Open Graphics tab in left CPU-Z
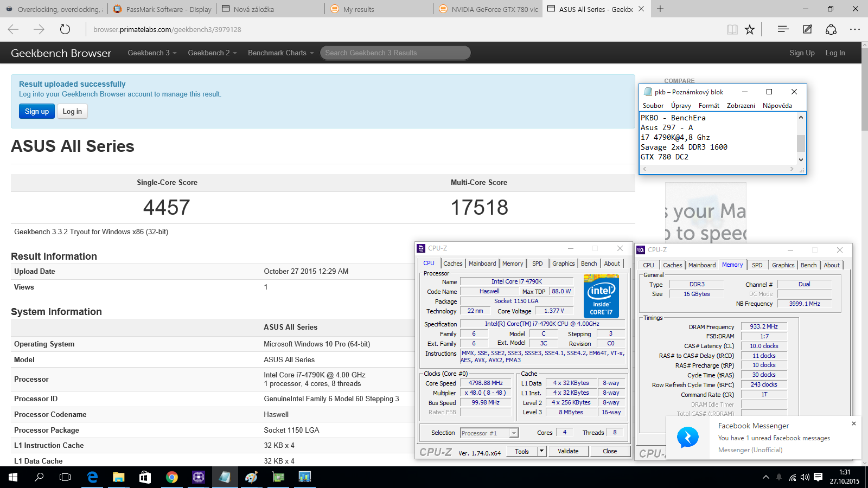 click(564, 264)
